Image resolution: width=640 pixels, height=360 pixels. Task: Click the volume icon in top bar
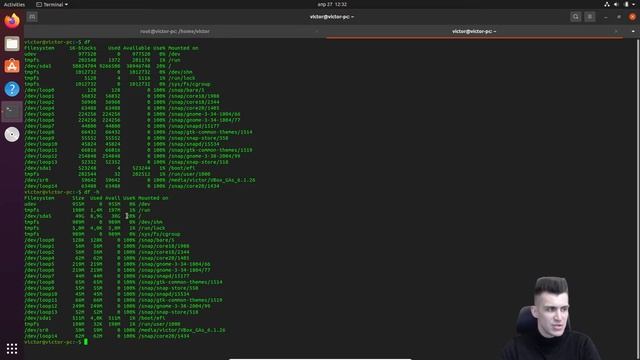(x=616, y=4)
